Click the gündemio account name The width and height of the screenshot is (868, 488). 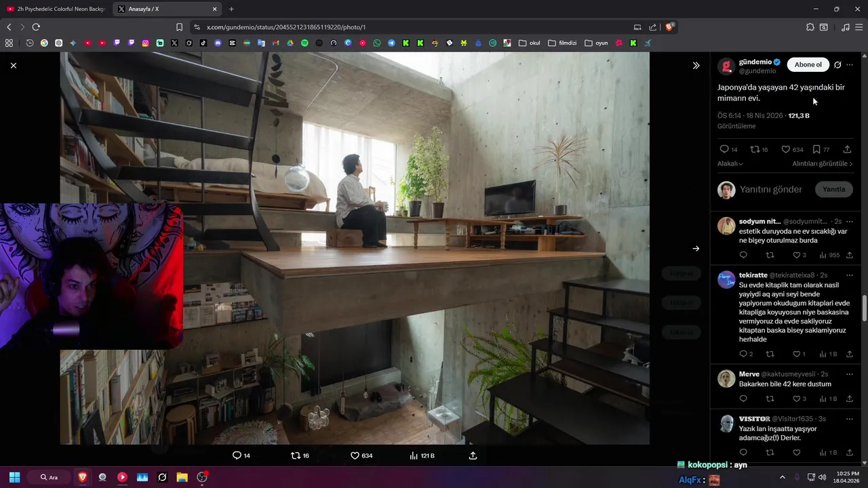(x=755, y=62)
